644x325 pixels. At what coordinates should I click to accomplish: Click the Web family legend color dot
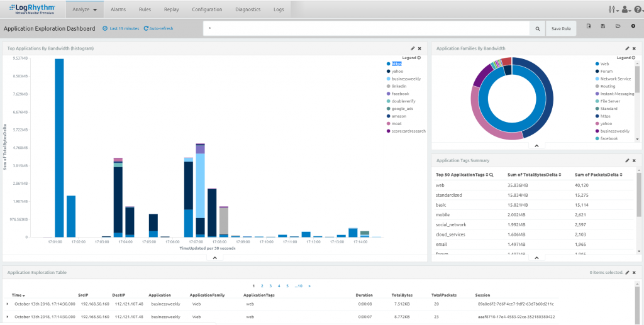click(x=597, y=64)
